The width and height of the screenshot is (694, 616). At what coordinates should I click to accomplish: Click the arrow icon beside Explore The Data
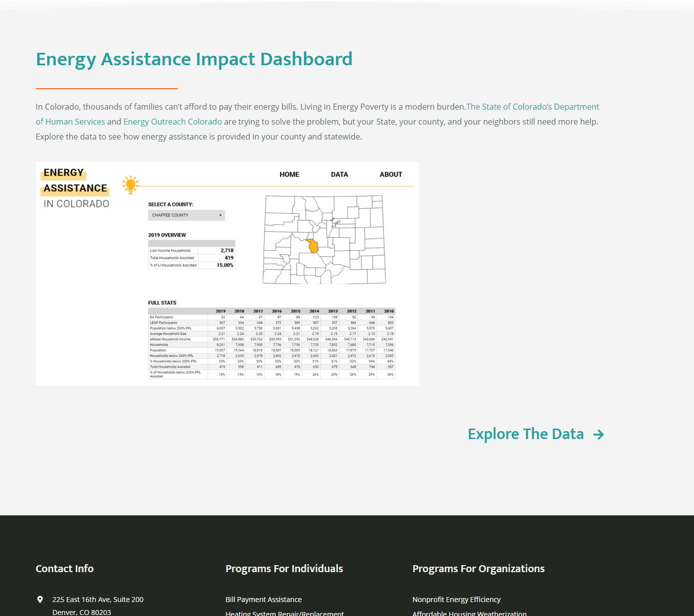(598, 435)
